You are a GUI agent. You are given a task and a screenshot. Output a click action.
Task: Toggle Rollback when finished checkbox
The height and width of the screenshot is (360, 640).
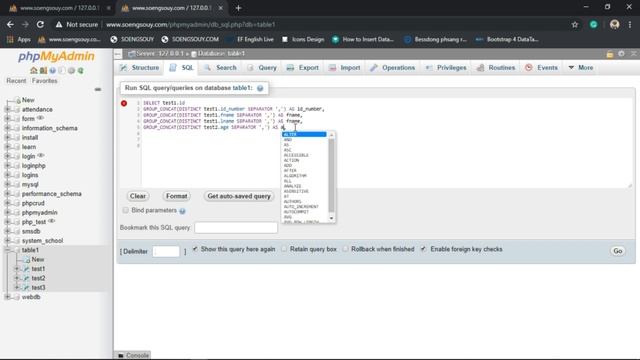point(345,249)
